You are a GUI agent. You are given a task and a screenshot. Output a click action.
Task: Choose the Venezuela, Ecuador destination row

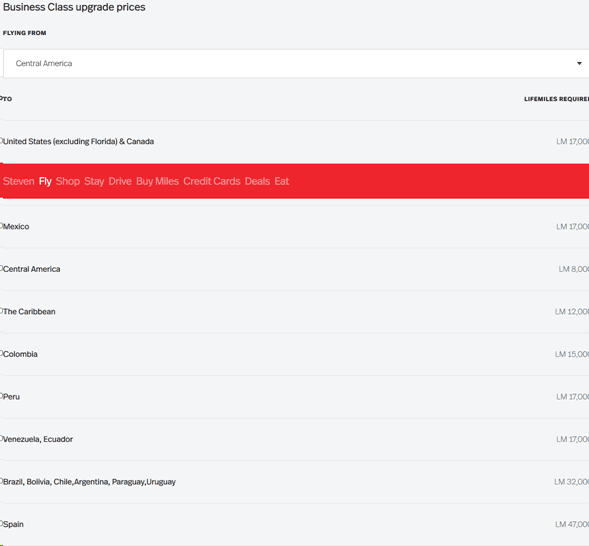(x=294, y=439)
